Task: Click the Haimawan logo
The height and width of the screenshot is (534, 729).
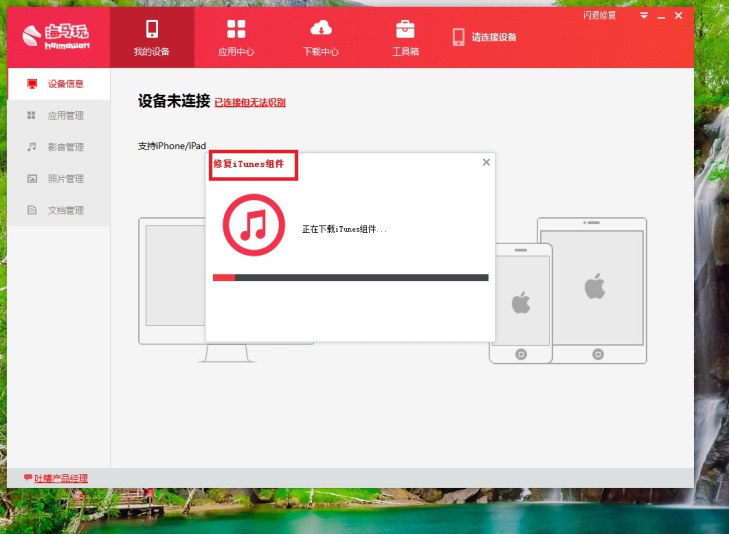Action: coord(56,36)
